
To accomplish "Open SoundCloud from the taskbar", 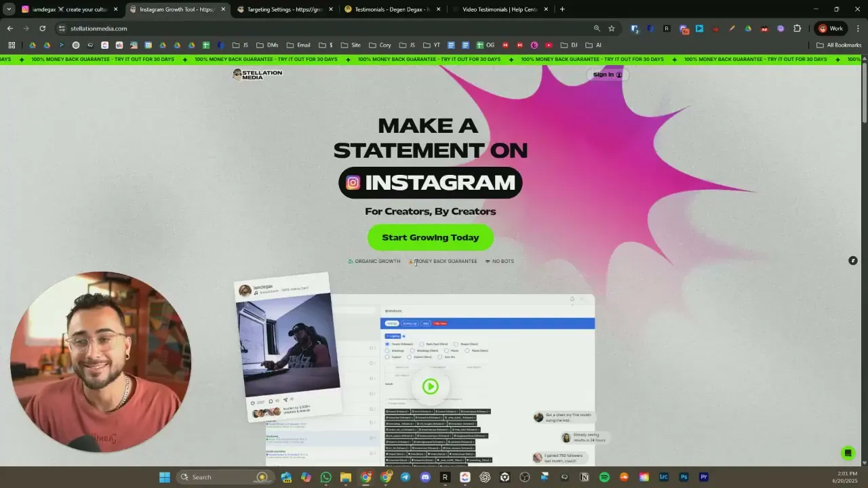I will (x=624, y=477).
